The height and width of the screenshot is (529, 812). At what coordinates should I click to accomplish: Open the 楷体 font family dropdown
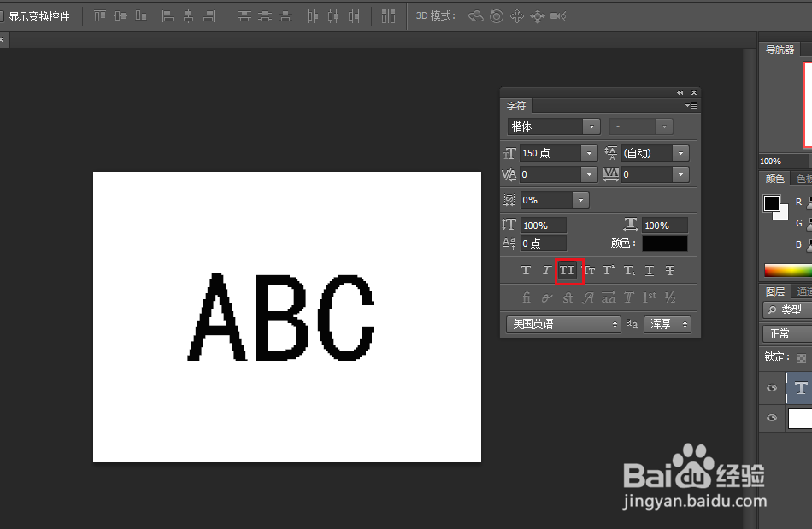coord(591,126)
